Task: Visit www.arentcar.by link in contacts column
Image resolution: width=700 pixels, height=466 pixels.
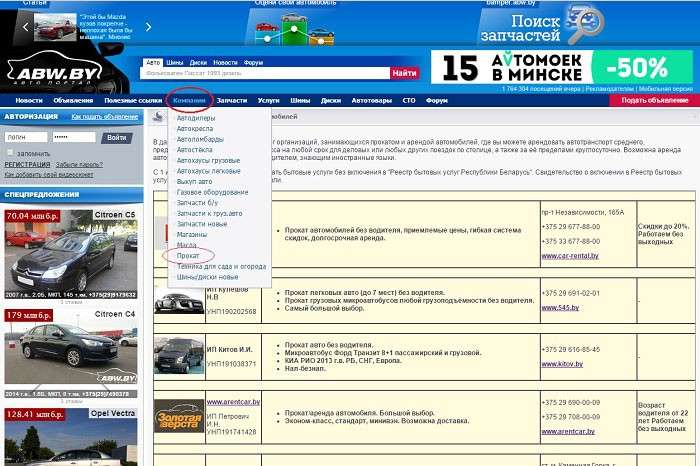Action: 568,432
